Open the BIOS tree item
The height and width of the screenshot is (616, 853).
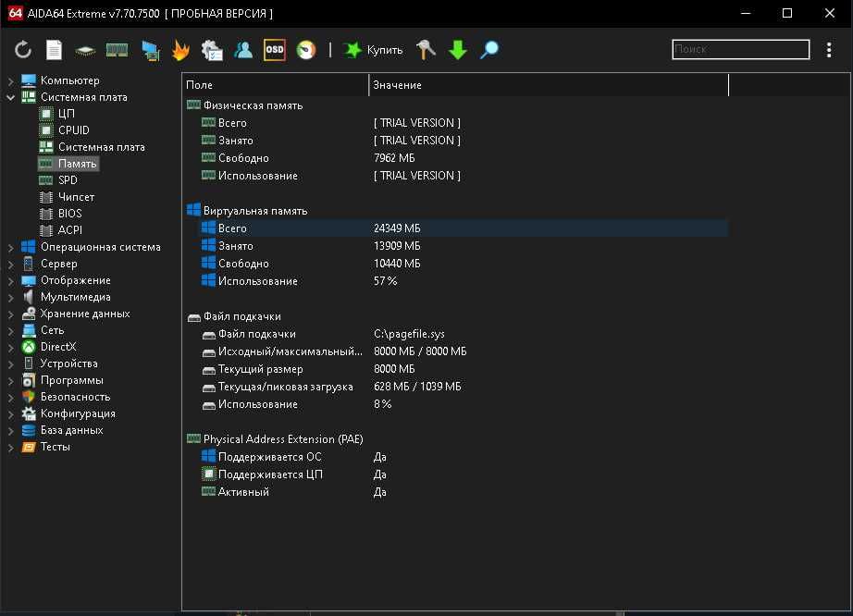[69, 214]
